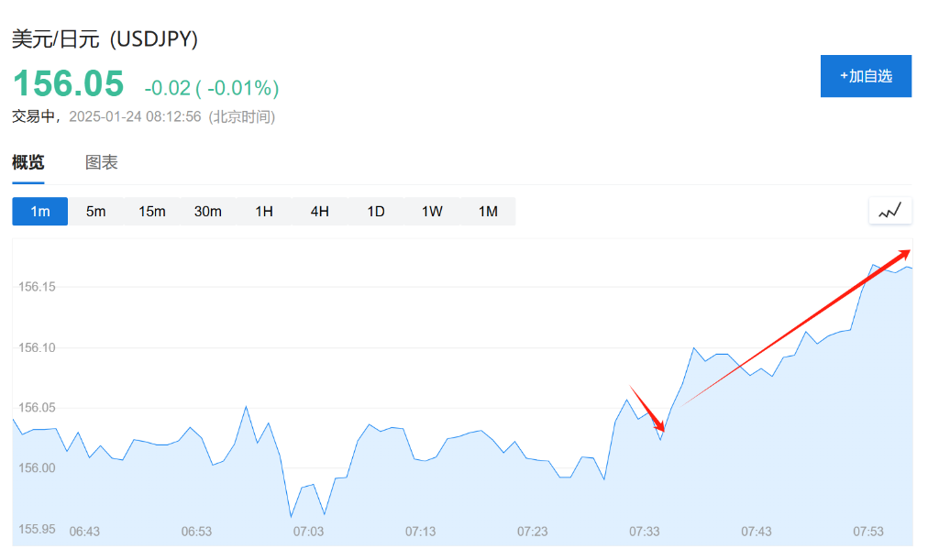Select the 15m timeframe
The width and height of the screenshot is (939, 560).
click(x=152, y=211)
